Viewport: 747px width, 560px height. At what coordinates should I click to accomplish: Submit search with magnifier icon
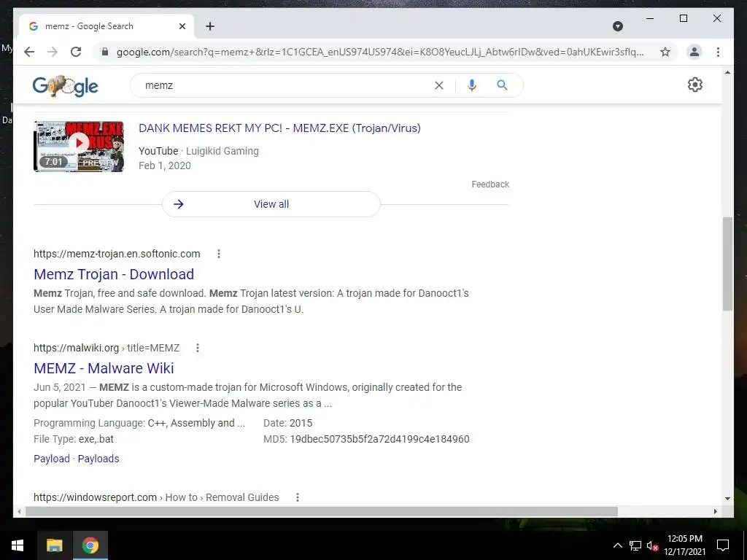502,85
